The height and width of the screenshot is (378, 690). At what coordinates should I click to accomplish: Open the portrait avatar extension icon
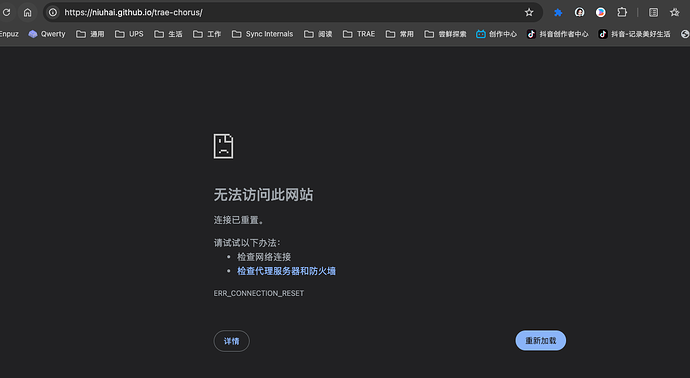[x=580, y=12]
